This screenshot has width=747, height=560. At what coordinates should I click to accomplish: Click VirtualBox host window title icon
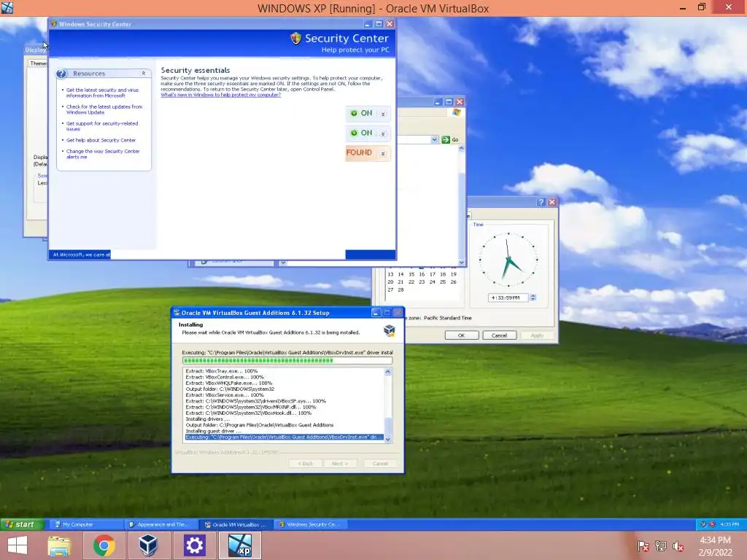click(7, 7)
